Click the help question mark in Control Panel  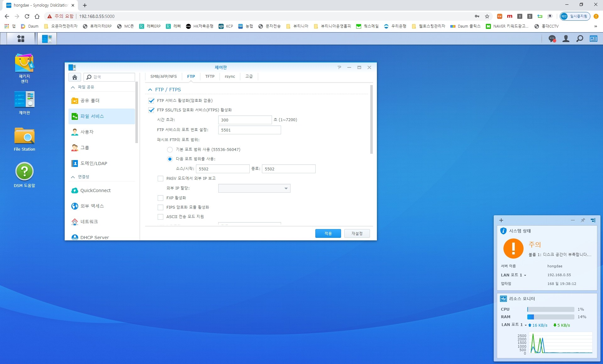point(339,67)
